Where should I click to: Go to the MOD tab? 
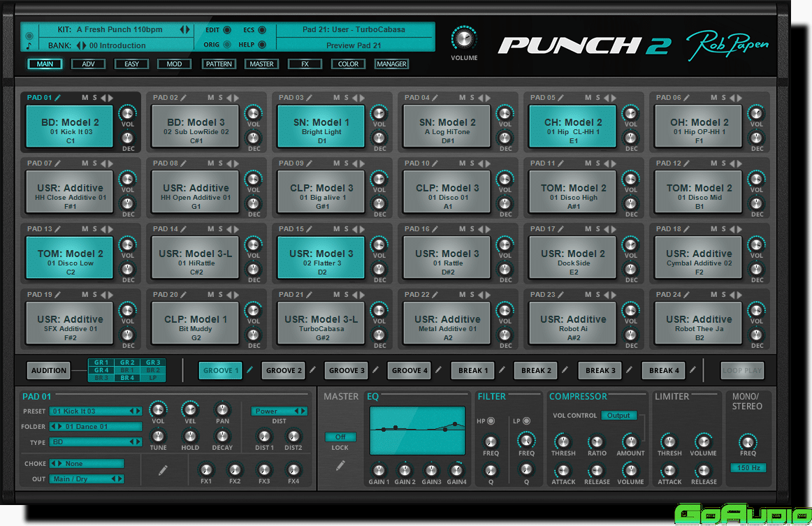pos(175,64)
